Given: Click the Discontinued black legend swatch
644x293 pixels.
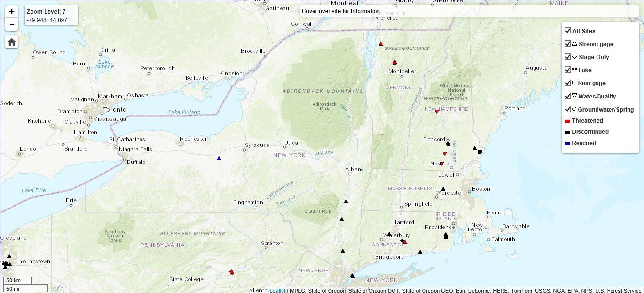Looking at the screenshot, I should coord(567,132).
